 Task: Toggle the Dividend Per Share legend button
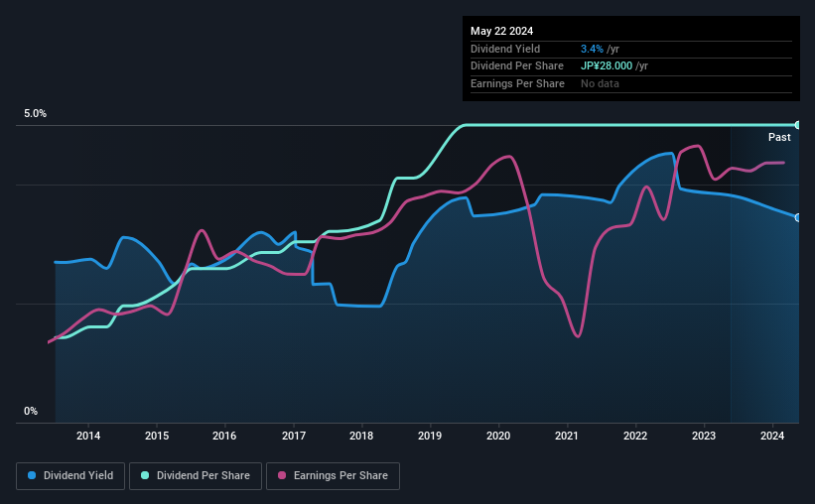pos(196,476)
